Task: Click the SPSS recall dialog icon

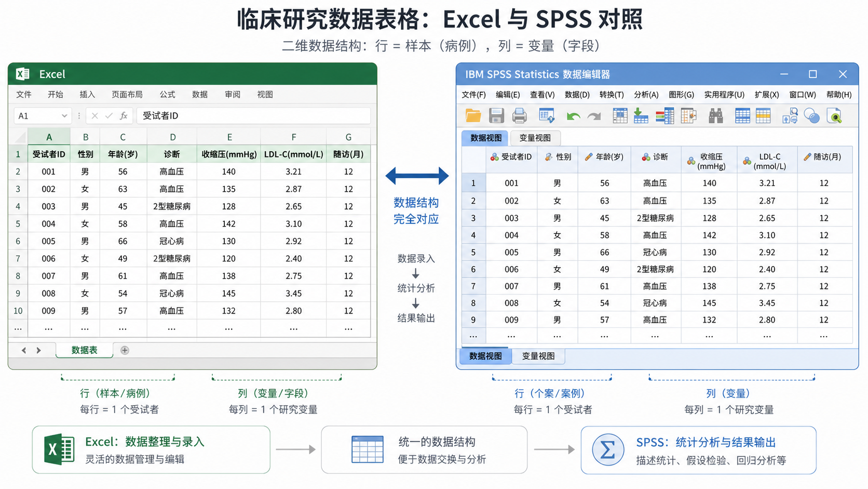Action: coord(547,116)
